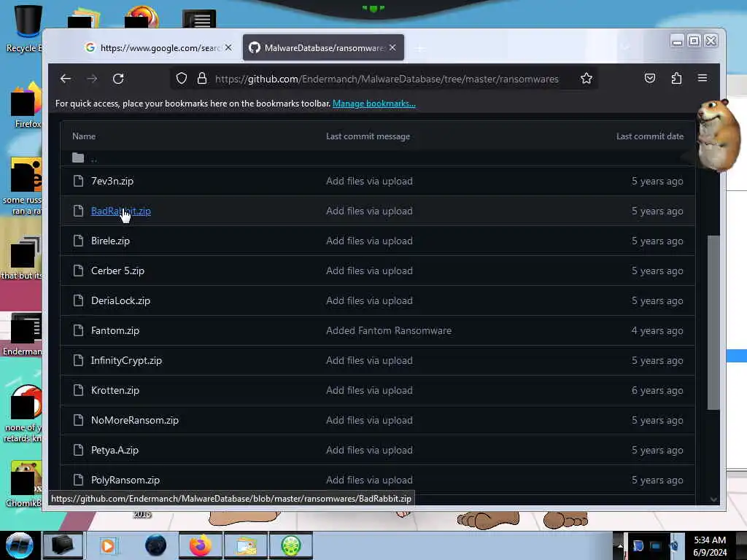
Task: Click the page vertical scrollbar thumb
Action: click(x=713, y=322)
